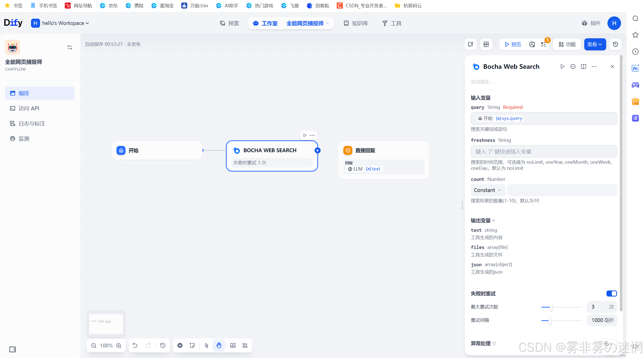Open change history in bottom toolbar
This screenshot has width=644, height=358.
click(x=163, y=345)
